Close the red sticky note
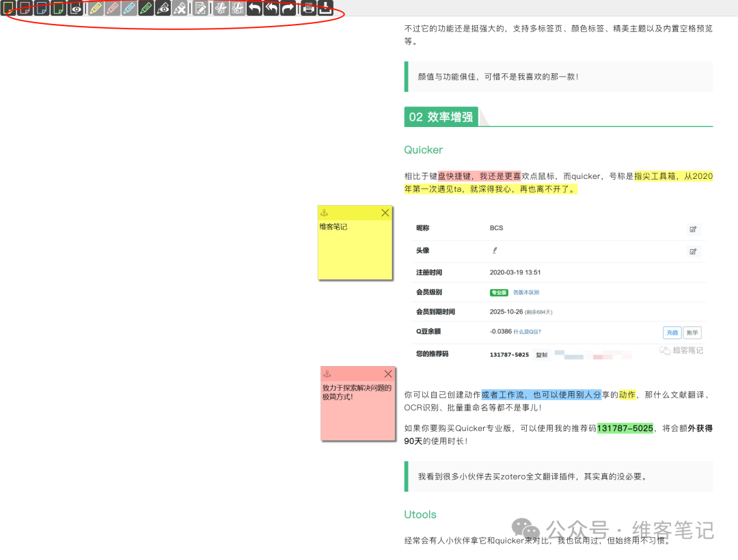 coord(388,374)
